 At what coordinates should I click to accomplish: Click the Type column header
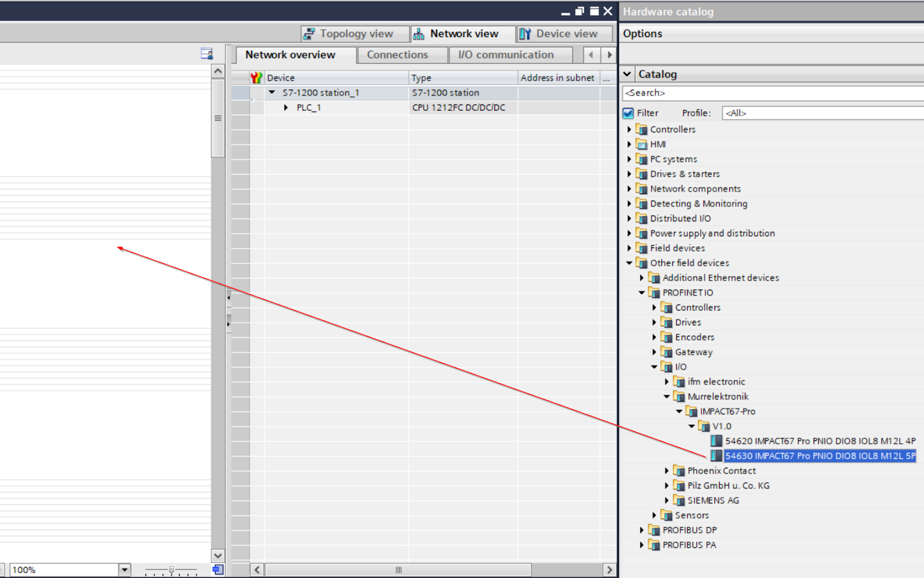coord(463,77)
